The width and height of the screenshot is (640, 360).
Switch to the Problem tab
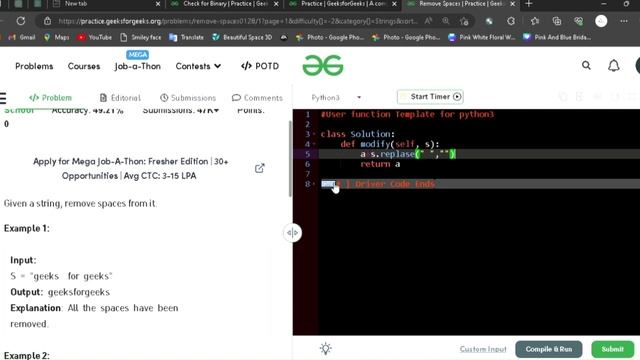click(50, 98)
